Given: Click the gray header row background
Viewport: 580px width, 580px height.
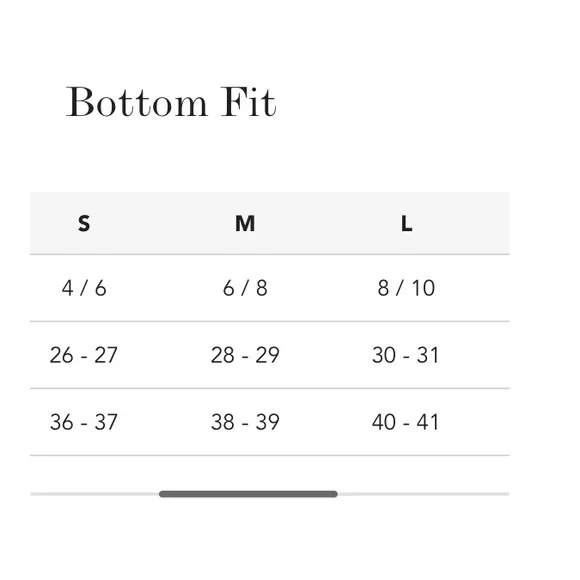Looking at the screenshot, I should [270, 223].
